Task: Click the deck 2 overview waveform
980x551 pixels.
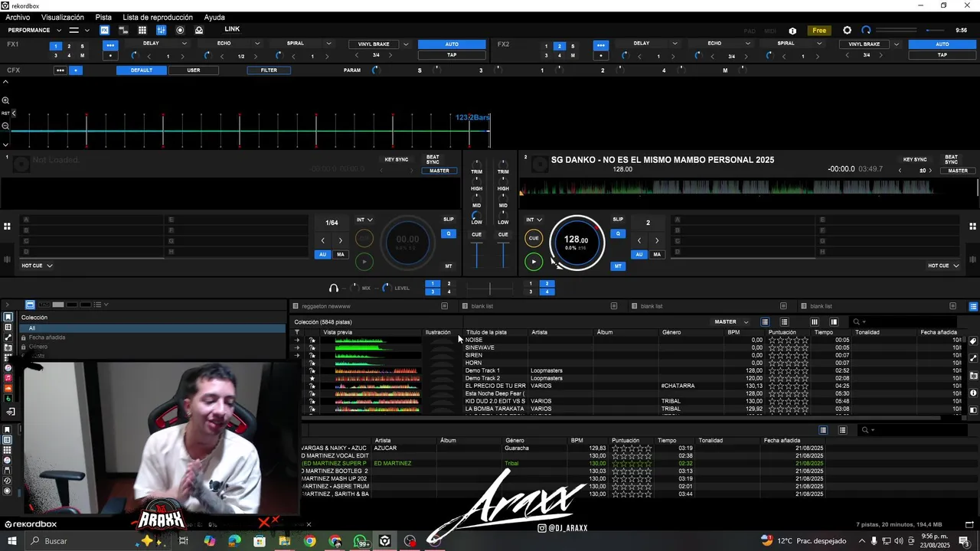Action: pos(748,187)
